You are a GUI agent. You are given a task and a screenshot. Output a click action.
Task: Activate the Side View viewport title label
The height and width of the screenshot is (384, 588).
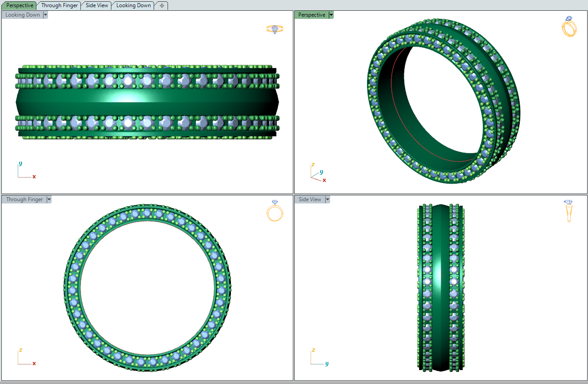pos(309,199)
